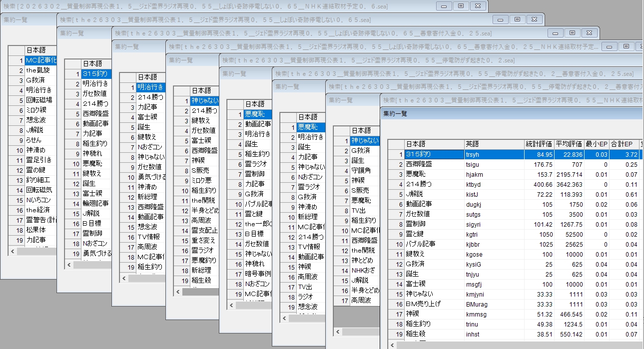This screenshot has height=349, width=644.
Task: Click the 回転磁場 cell
Action: pyautogui.click(x=39, y=100)
